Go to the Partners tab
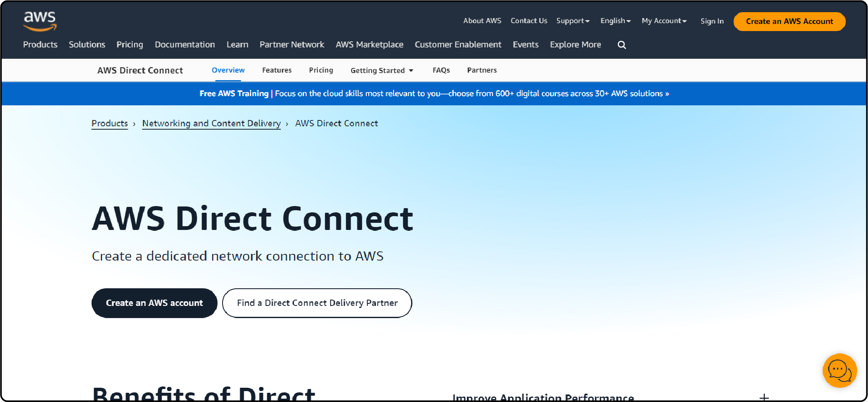 point(482,70)
